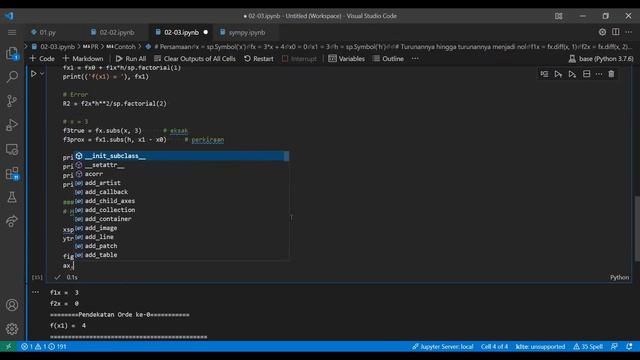Viewport: 640px width, 360px height.
Task: Open notifications bell in status bar
Action: coord(629,347)
